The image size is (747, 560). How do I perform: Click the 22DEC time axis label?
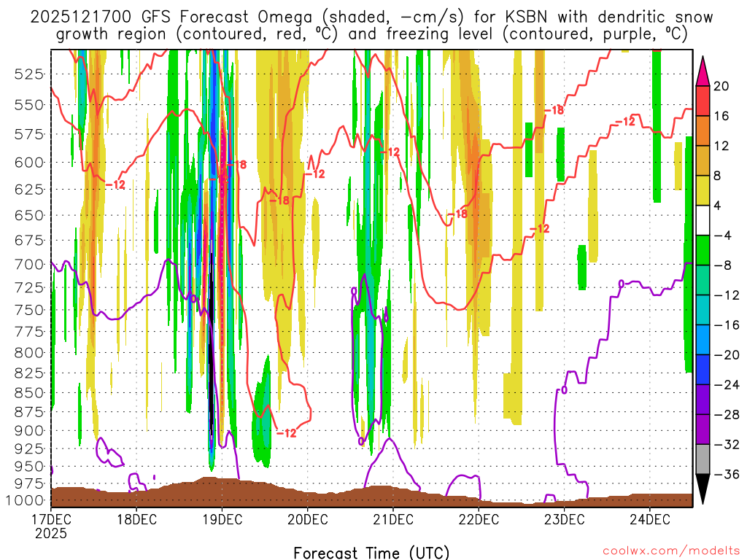pos(479,519)
